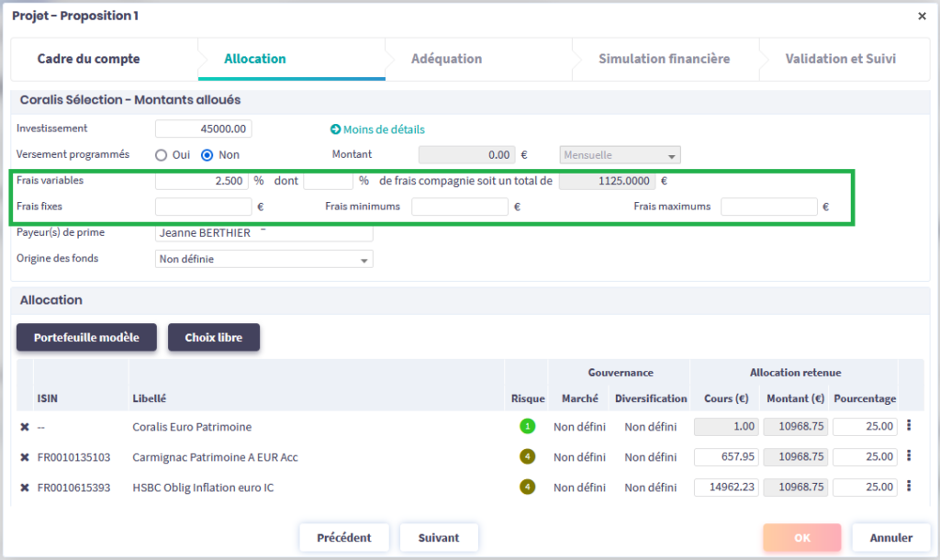Switch to the Adéquation tab
Screen dimensions: 940x560
pyautogui.click(x=446, y=59)
